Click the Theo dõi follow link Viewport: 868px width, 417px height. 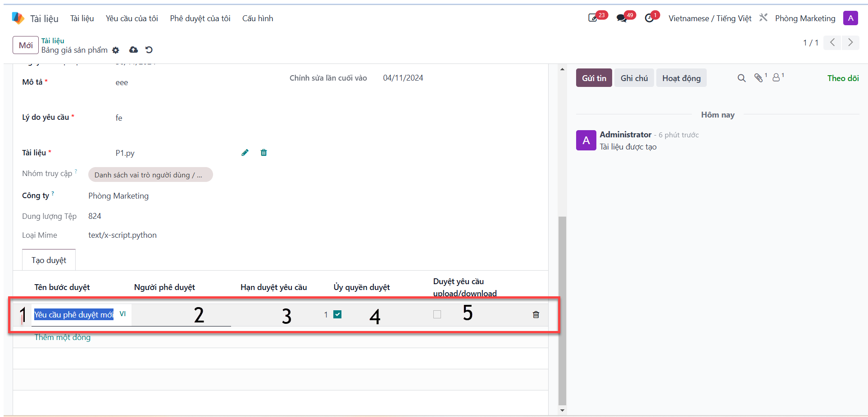point(843,78)
